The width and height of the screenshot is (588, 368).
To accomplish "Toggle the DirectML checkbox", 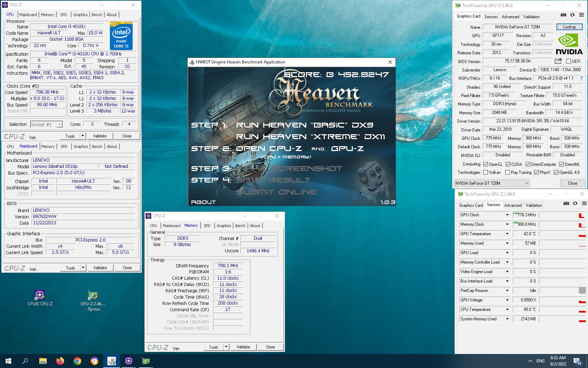I will pos(561,164).
